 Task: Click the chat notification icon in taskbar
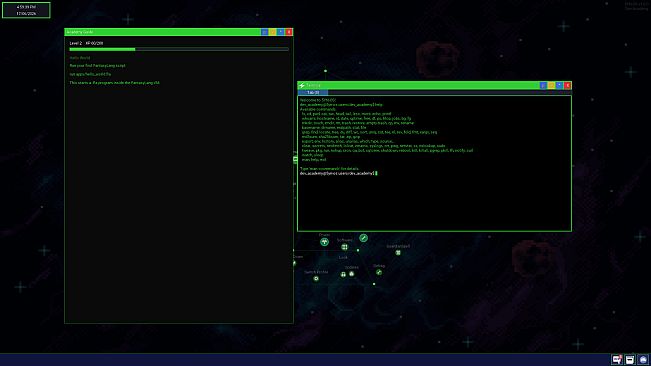pos(617,359)
